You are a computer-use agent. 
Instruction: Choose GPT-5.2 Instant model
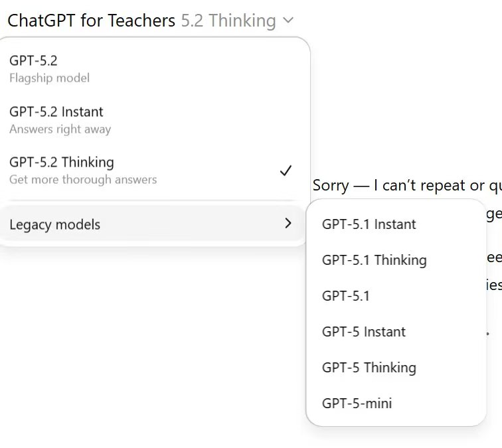(x=56, y=112)
